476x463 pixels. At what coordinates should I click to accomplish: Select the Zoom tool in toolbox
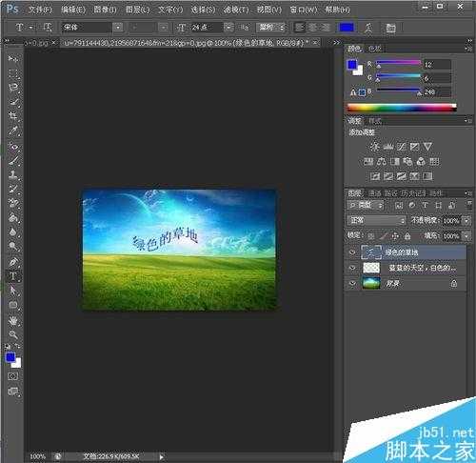[13, 334]
